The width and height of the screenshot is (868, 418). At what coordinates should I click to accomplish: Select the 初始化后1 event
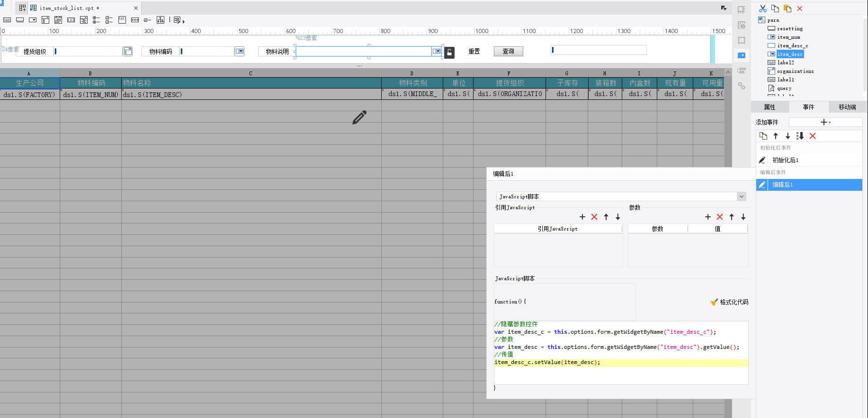[x=809, y=160]
